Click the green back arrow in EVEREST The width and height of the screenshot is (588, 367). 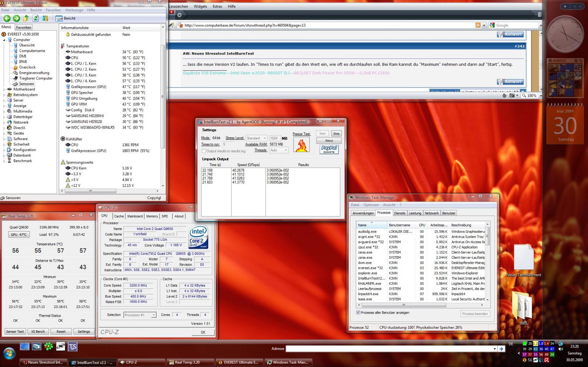pos(7,19)
